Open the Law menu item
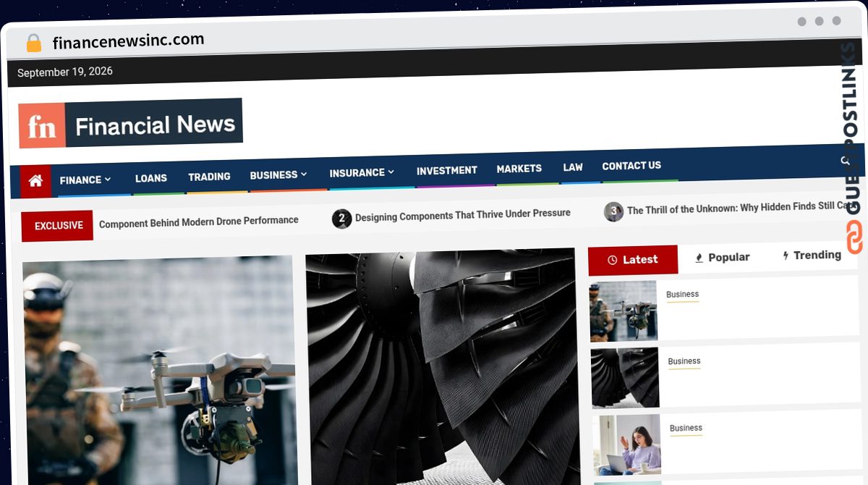This screenshot has width=868, height=485. pyautogui.click(x=573, y=167)
